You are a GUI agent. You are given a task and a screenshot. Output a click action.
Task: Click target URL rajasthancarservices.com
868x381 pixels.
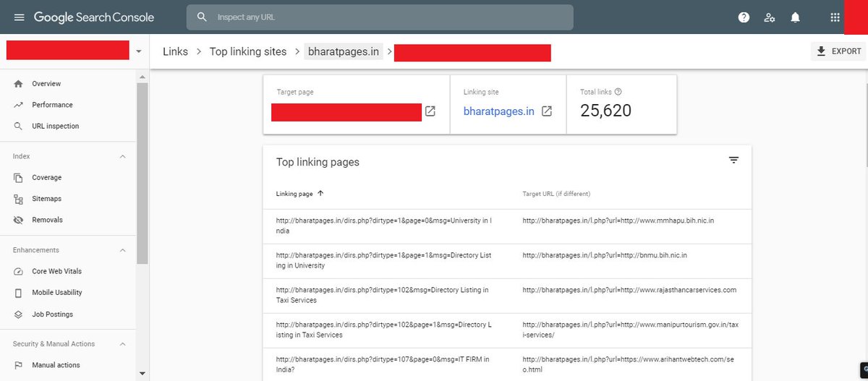(x=629, y=290)
